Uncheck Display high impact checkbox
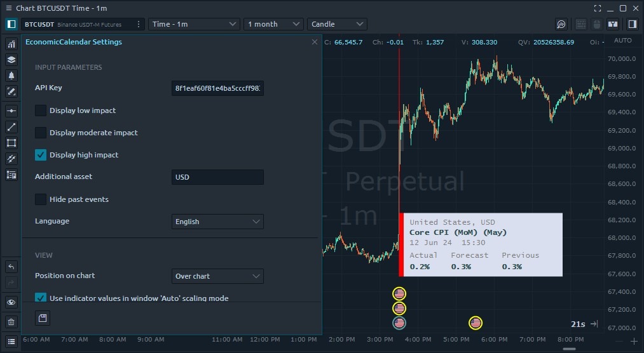 tap(40, 154)
